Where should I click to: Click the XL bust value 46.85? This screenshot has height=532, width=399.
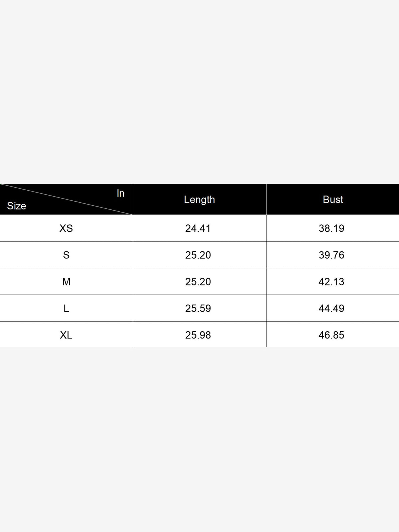(332, 335)
